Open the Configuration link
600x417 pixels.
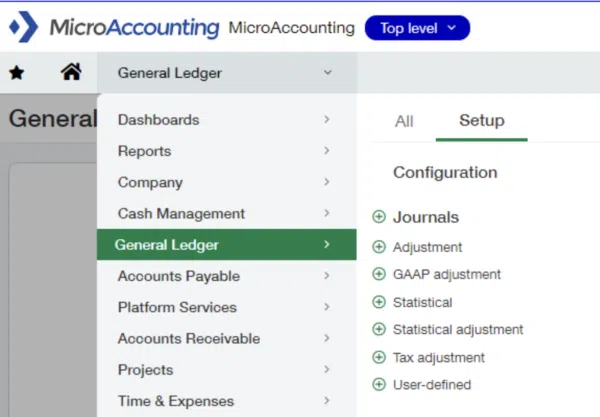[x=445, y=173]
